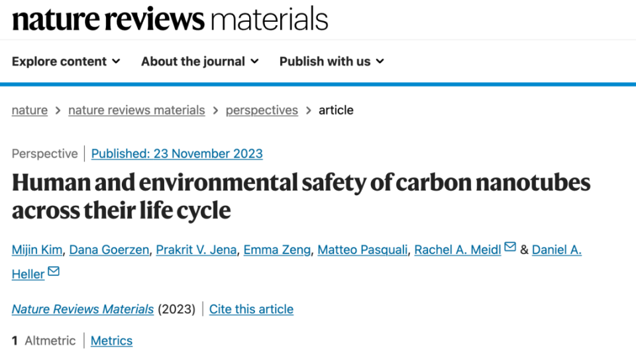Click the Published: 23 November 2023 link
The width and height of the screenshot is (636, 364).
pos(177,154)
